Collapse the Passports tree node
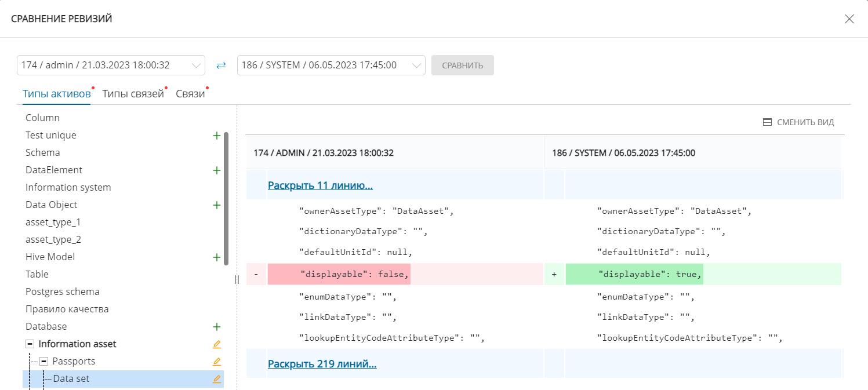868x390 pixels. click(44, 362)
